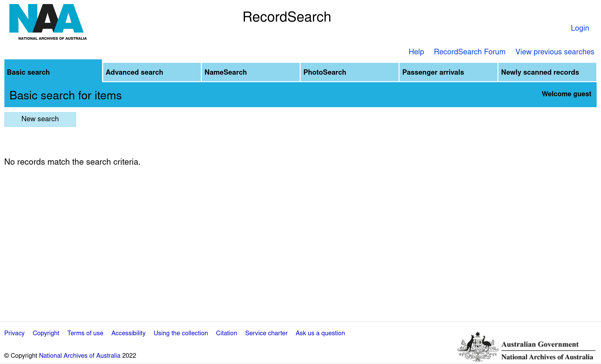
Task: Click the NAA National Archives logo
Action: [x=48, y=22]
